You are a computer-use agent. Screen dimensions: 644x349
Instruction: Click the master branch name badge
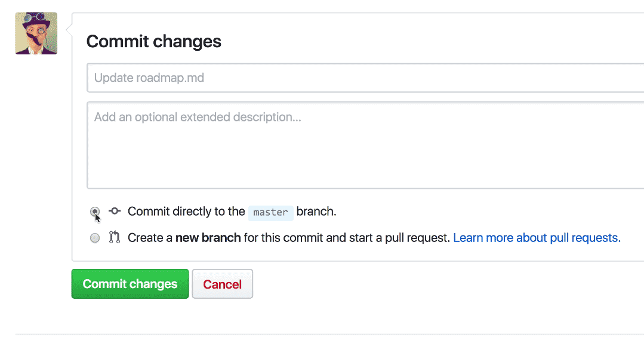click(x=270, y=212)
